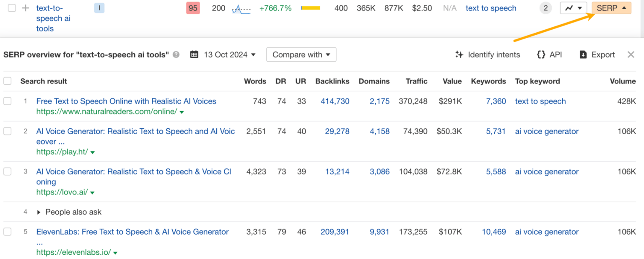Collapse results with the orange SERP button
This screenshot has height=259, width=644.
coord(611,8)
